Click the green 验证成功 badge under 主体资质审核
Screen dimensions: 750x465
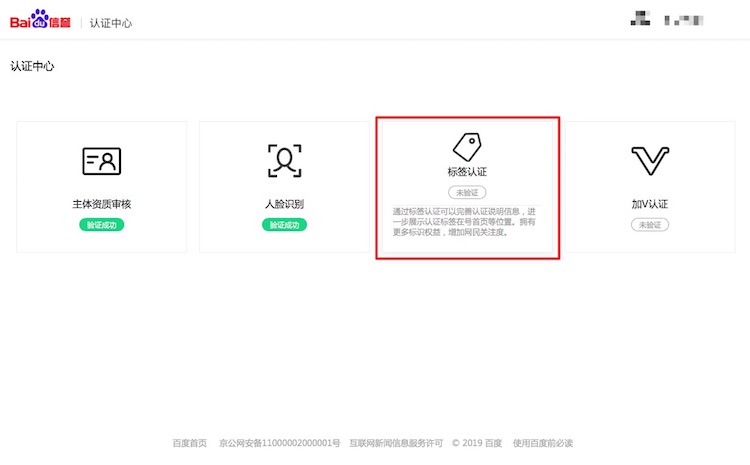click(102, 225)
